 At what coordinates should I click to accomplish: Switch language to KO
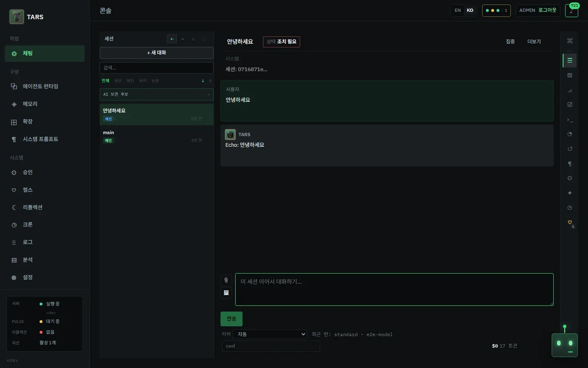click(470, 10)
